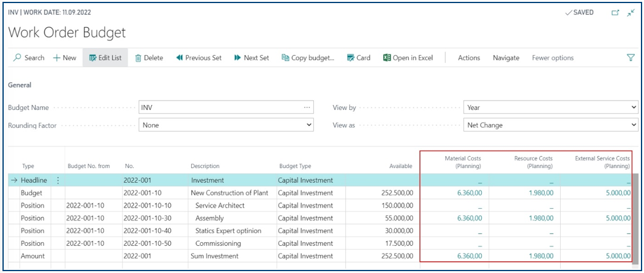Sort by the No. column header
Image resolution: width=644 pixels, height=273 pixels.
130,166
